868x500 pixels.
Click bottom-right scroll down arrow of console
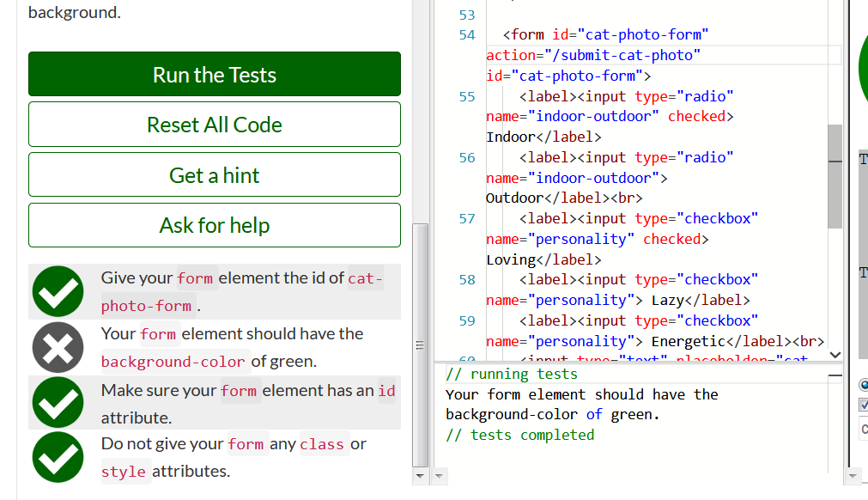[853, 475]
